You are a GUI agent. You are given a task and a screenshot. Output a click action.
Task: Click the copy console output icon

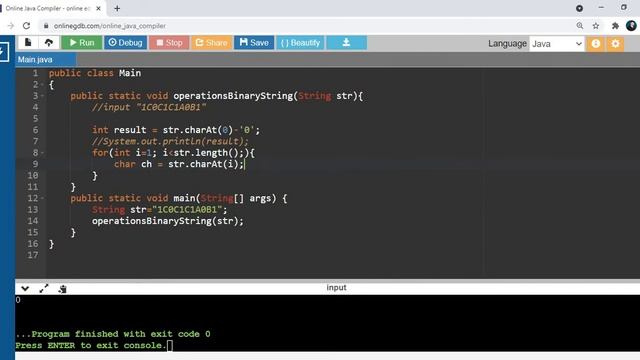(62, 289)
